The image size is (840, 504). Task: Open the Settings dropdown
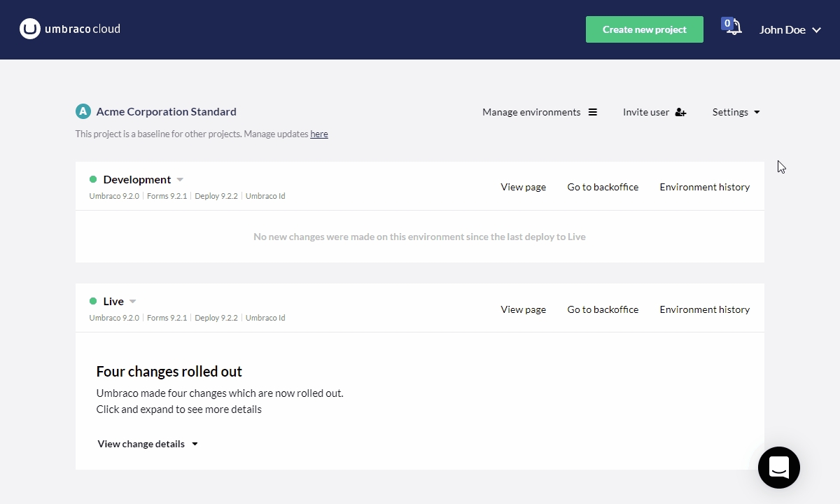pos(736,112)
